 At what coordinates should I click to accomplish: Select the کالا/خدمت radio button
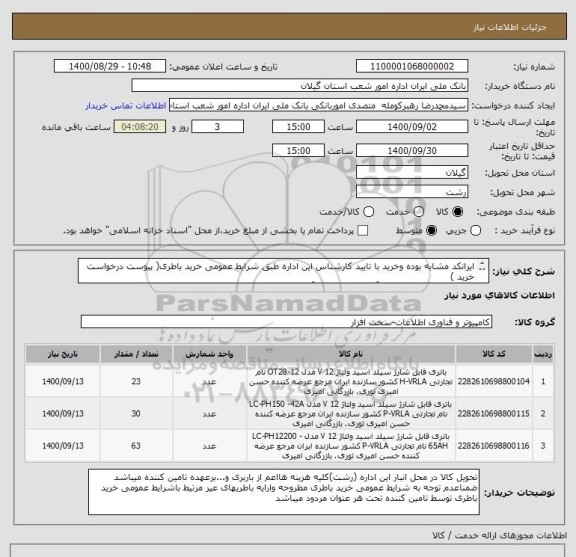pyautogui.click(x=368, y=212)
